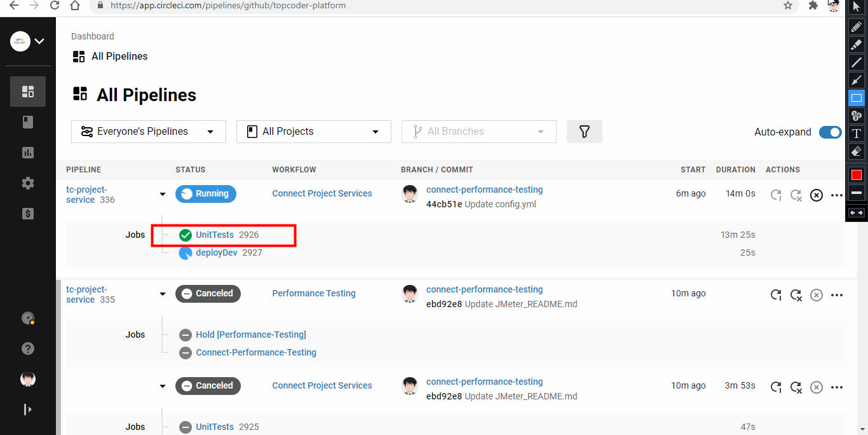Open the browser home page
868x435 pixels.
pyautogui.click(x=76, y=6)
